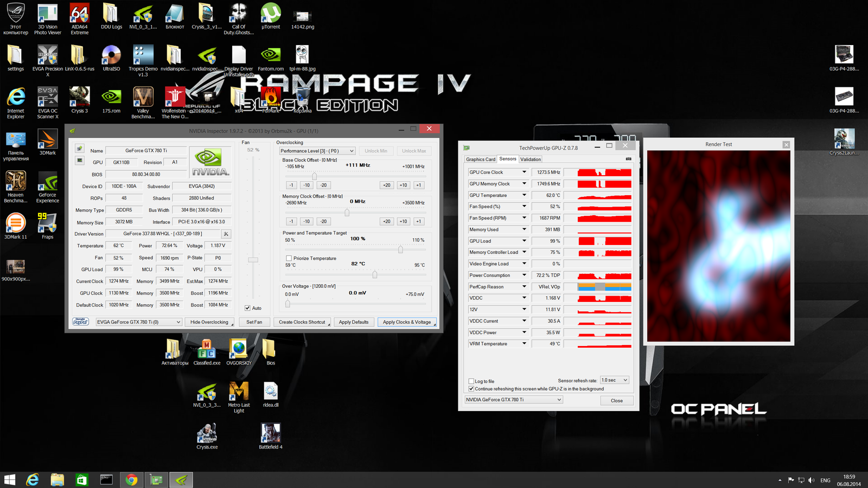This screenshot has width=868, height=488.
Task: Launch Valley Benchmark shortcut
Action: click(143, 102)
